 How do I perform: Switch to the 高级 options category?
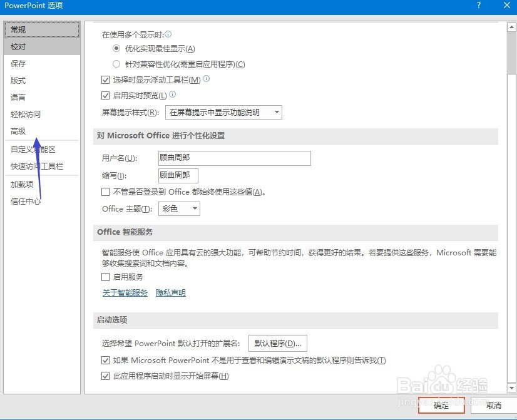click(x=18, y=131)
